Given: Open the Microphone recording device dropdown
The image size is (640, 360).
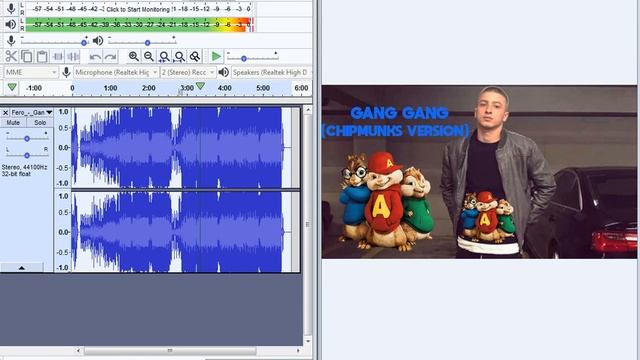Looking at the screenshot, I should (116, 72).
